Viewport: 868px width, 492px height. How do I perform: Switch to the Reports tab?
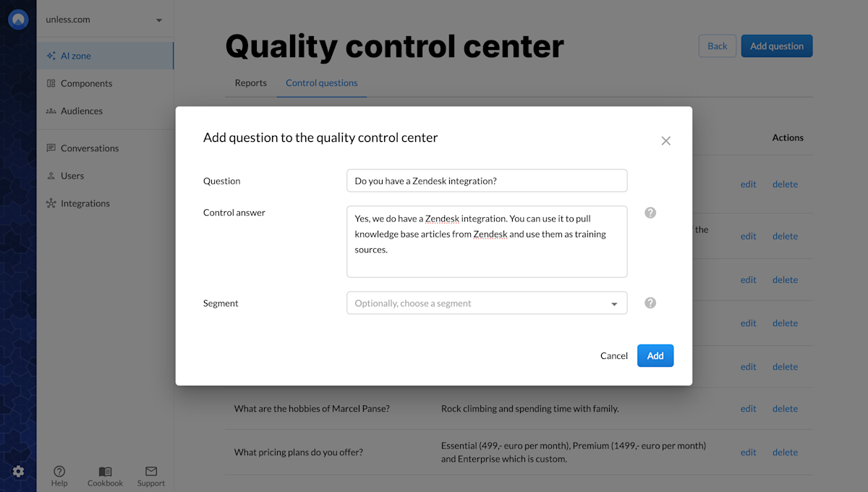[250, 82]
